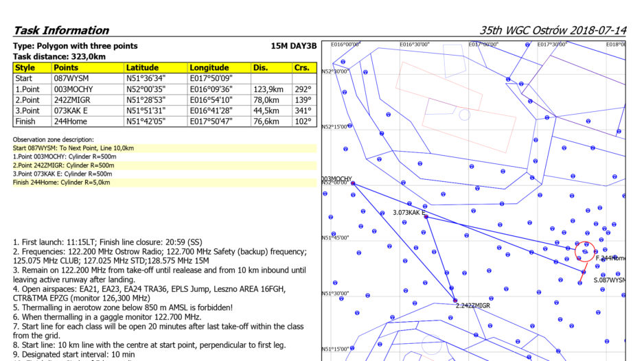Click the 3.073KAK E turnpoint marker

click(x=426, y=217)
